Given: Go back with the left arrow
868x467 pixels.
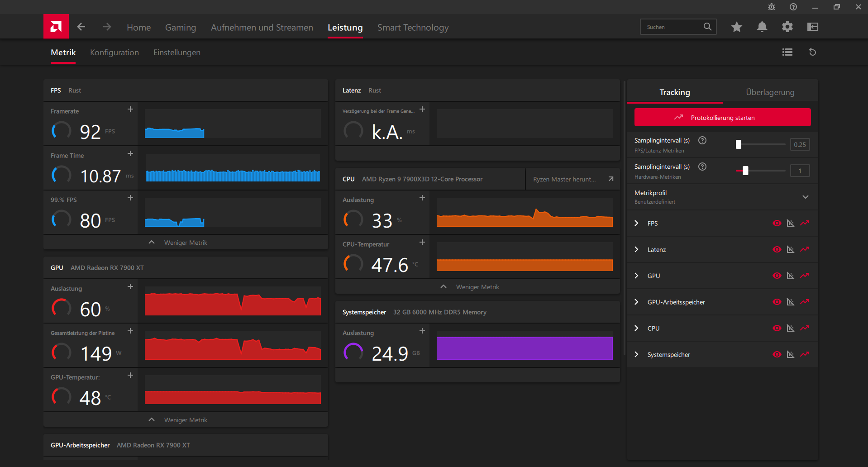Looking at the screenshot, I should [81, 27].
